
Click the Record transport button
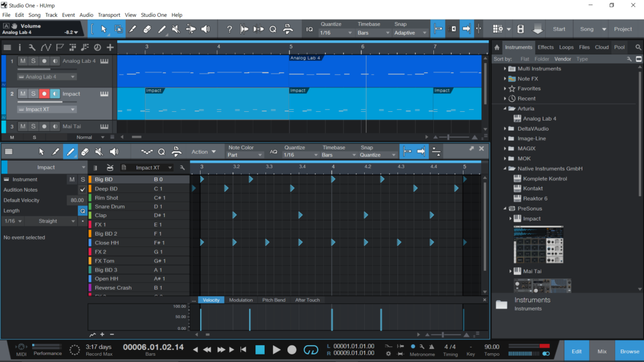pyautogui.click(x=292, y=349)
